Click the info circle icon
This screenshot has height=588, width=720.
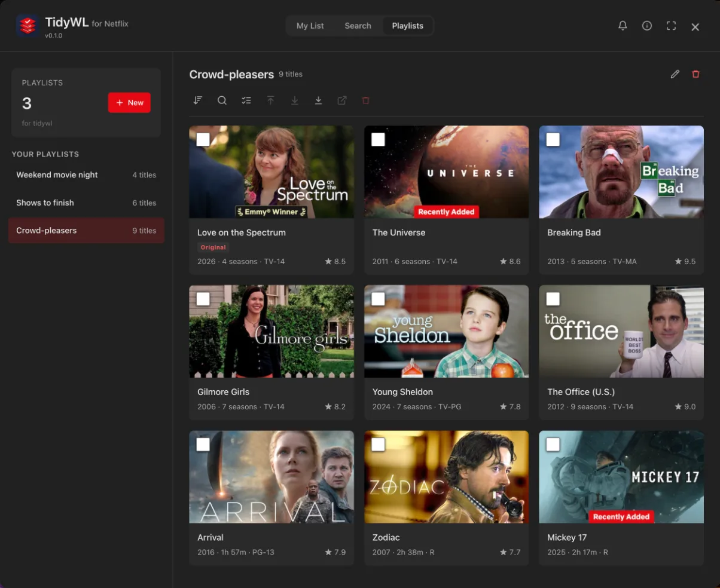tap(646, 26)
